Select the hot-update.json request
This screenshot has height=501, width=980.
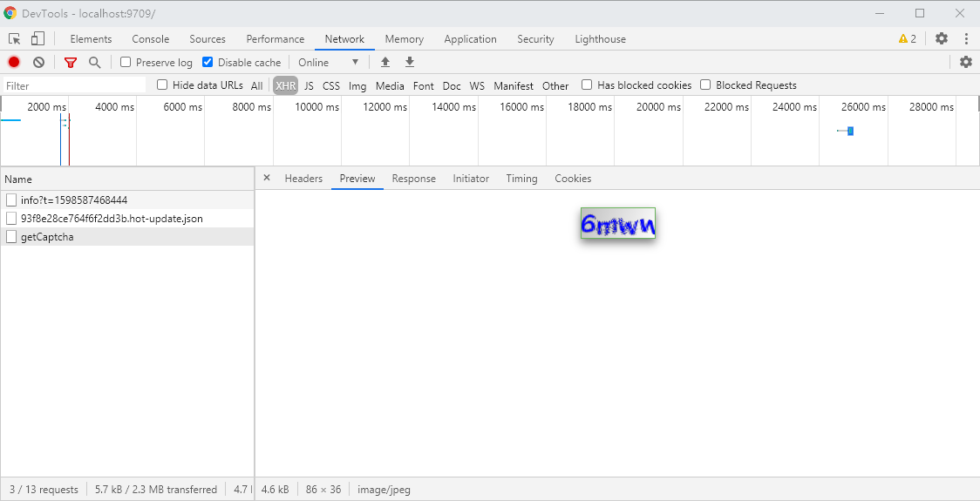[127, 219]
